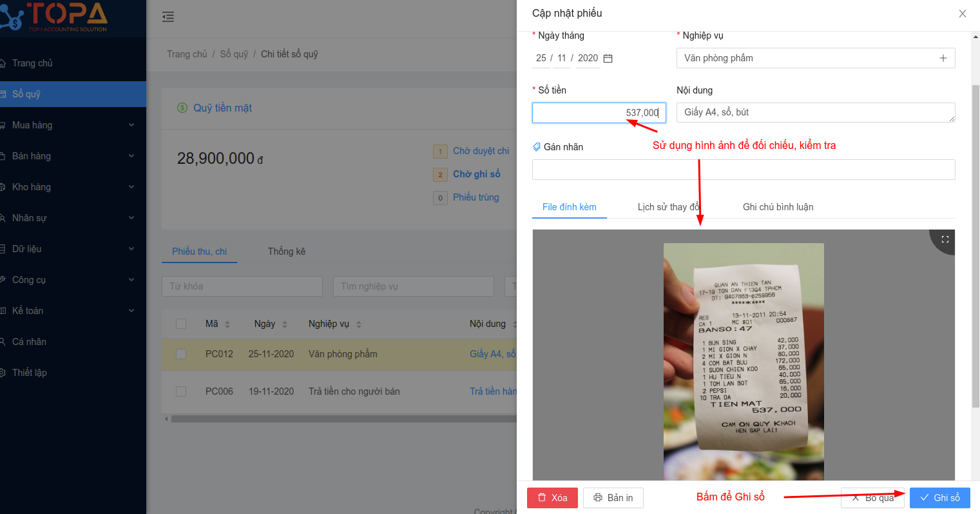
Task: Click the TOPA logo
Action: coord(54,17)
